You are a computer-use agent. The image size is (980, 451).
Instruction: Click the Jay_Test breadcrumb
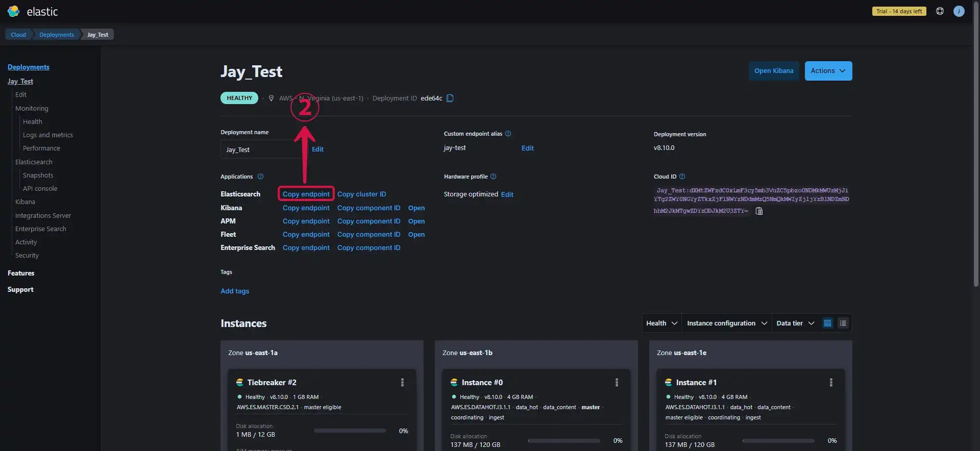click(97, 35)
